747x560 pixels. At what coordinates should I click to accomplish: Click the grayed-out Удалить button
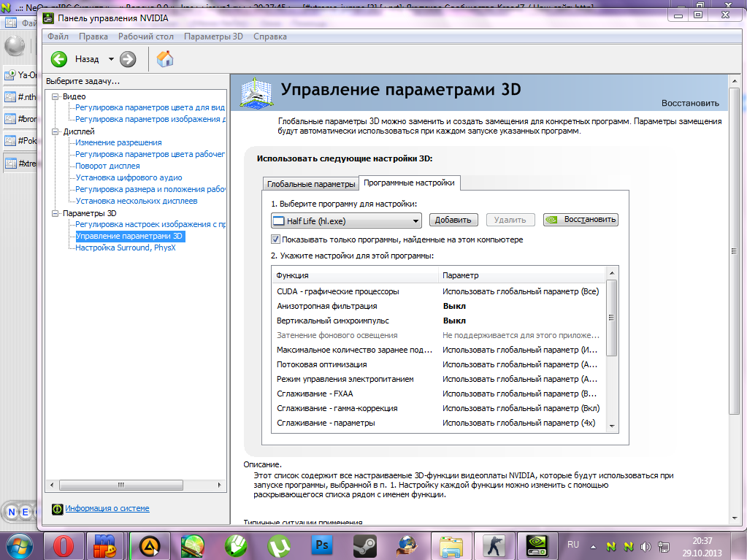pyautogui.click(x=510, y=220)
